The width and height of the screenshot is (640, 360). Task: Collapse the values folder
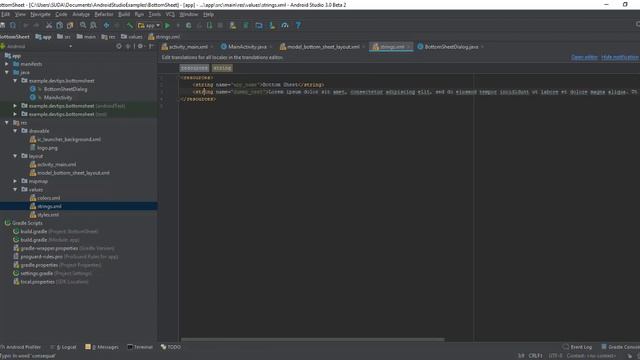click(15, 189)
